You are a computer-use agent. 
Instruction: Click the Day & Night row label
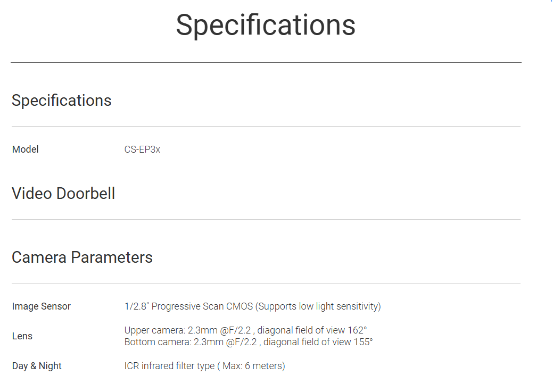pos(37,366)
